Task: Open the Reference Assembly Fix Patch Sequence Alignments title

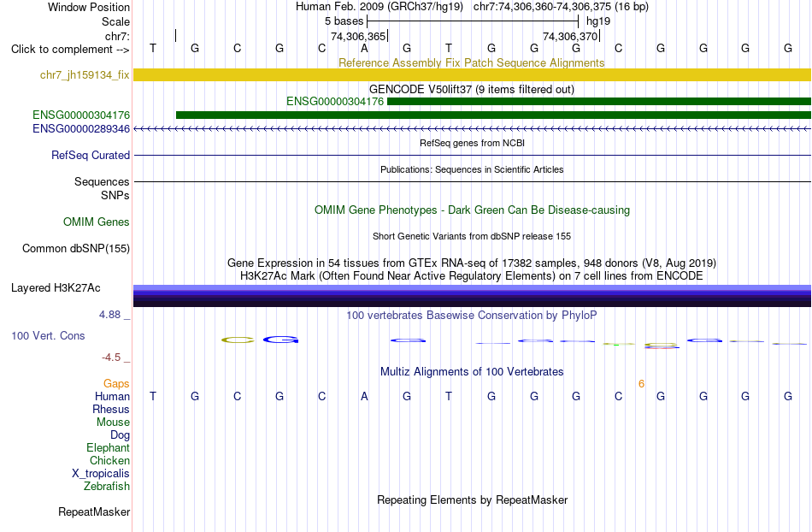Action: [x=471, y=62]
